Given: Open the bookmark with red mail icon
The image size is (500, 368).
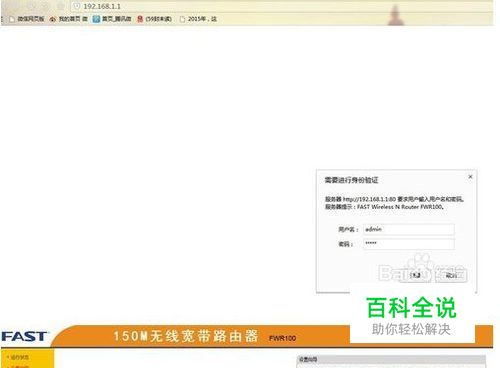Looking at the screenshot, I should point(154,19).
